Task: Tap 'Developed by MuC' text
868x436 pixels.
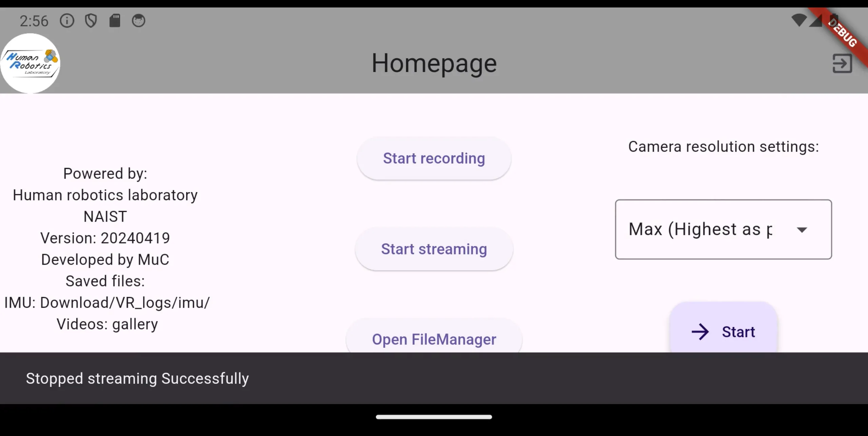Action: pyautogui.click(x=105, y=260)
